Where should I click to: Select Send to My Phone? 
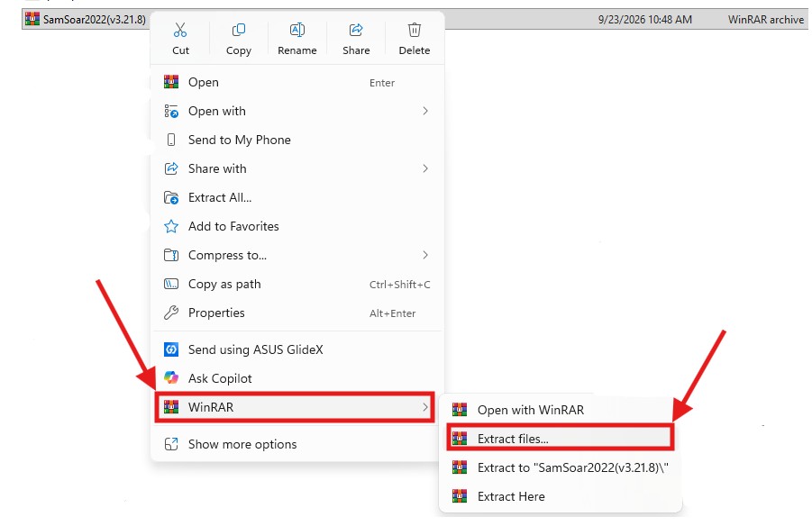click(297, 140)
